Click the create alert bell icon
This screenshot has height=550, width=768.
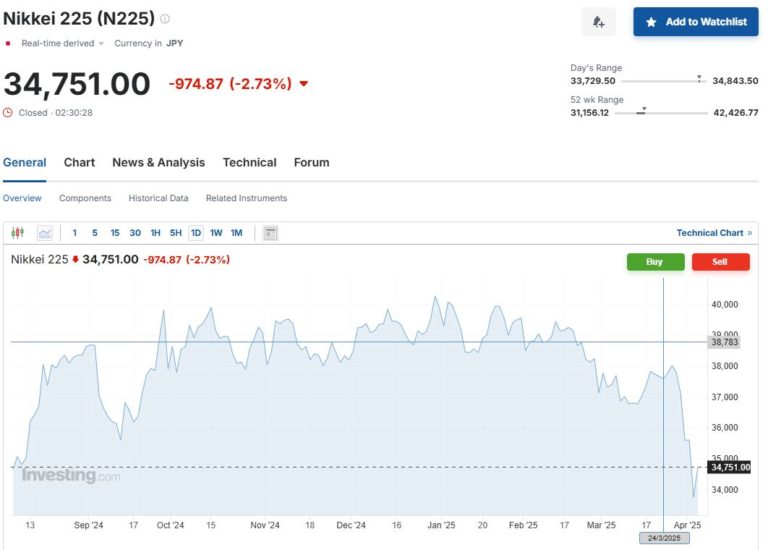click(598, 22)
